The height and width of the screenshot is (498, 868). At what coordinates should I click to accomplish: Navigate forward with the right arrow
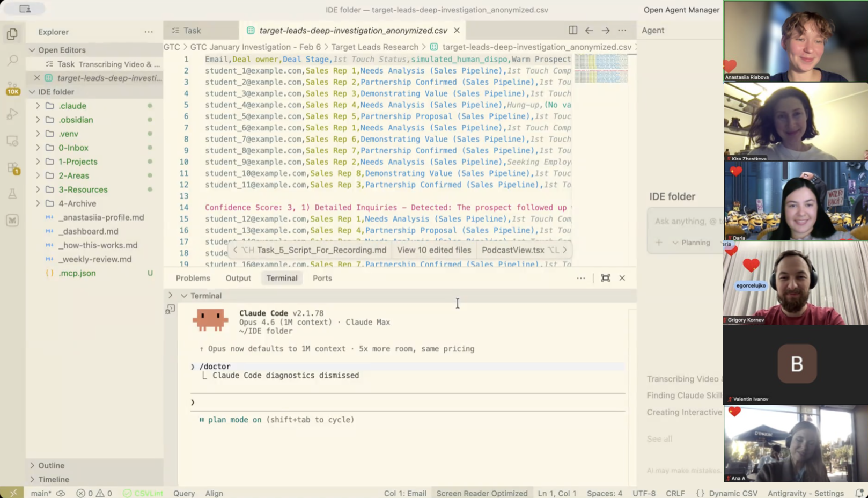click(606, 30)
